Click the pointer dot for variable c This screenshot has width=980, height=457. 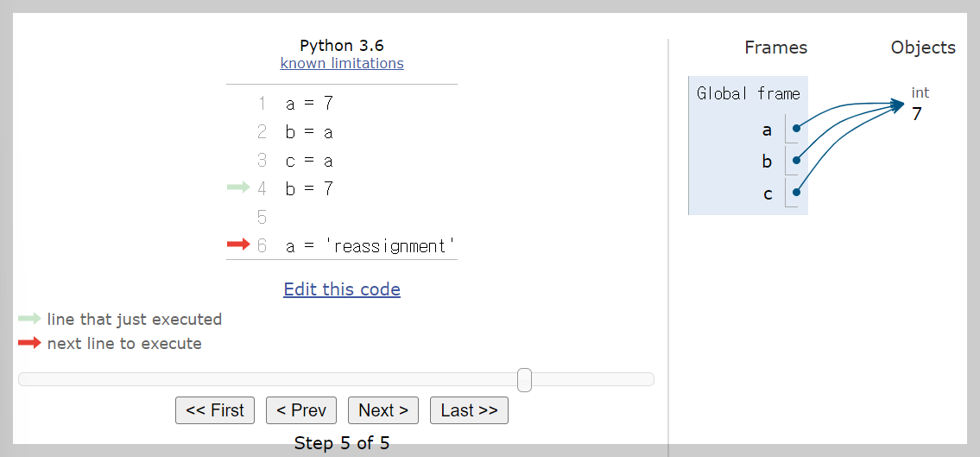(795, 193)
